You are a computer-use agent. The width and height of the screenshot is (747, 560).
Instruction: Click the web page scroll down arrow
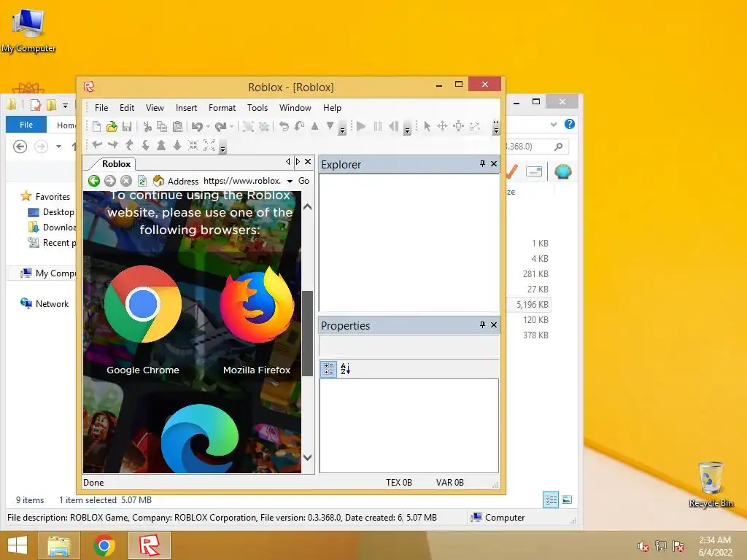pos(308,458)
